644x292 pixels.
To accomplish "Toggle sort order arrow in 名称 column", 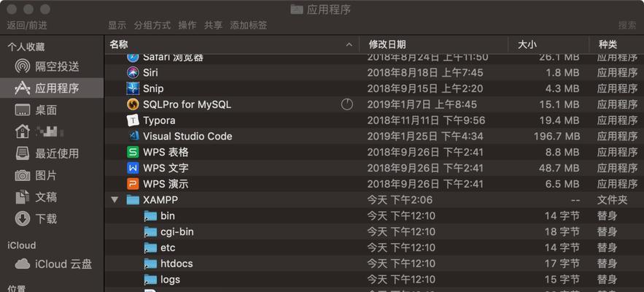I will 349,45.
